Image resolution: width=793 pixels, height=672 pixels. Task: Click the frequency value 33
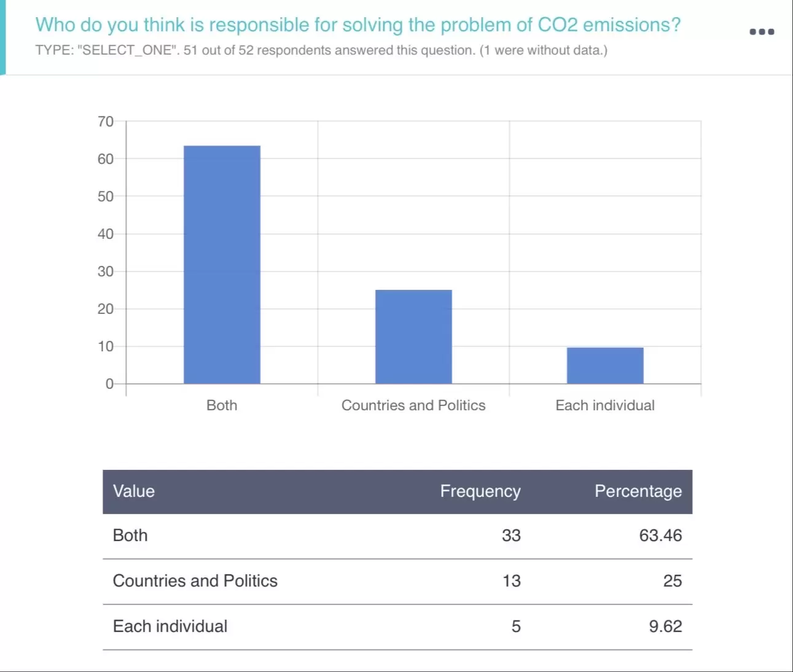(511, 536)
